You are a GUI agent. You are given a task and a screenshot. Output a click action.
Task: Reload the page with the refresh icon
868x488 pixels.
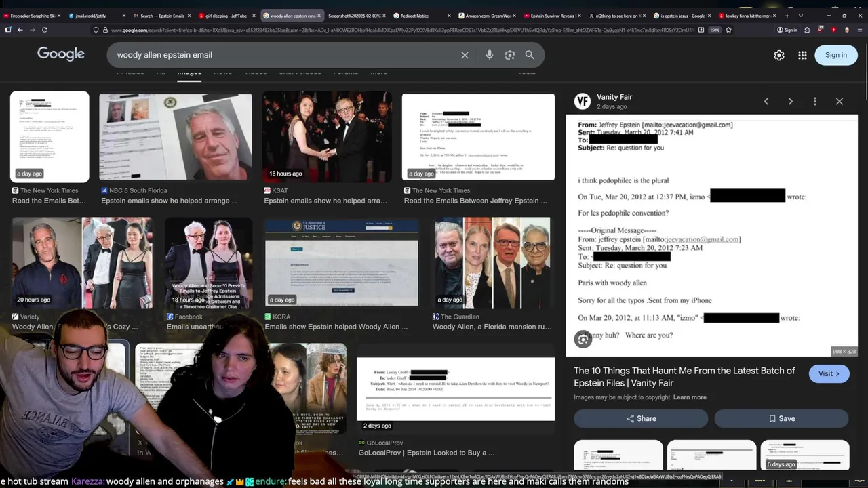pos(45,30)
